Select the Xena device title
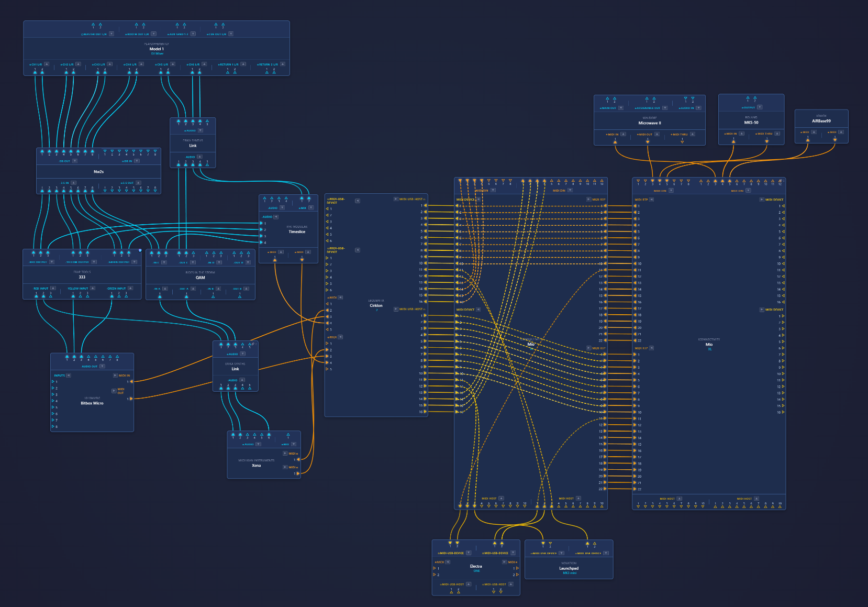Image resolution: width=868 pixels, height=607 pixels. 256,465
